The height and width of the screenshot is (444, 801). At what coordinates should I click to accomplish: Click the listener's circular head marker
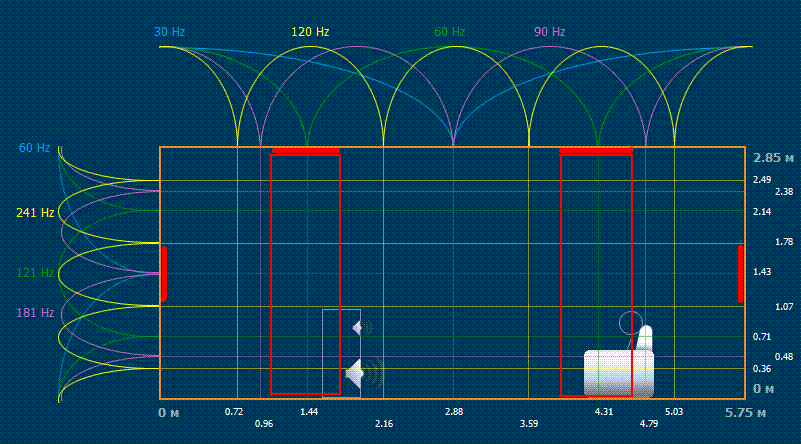pos(630,322)
